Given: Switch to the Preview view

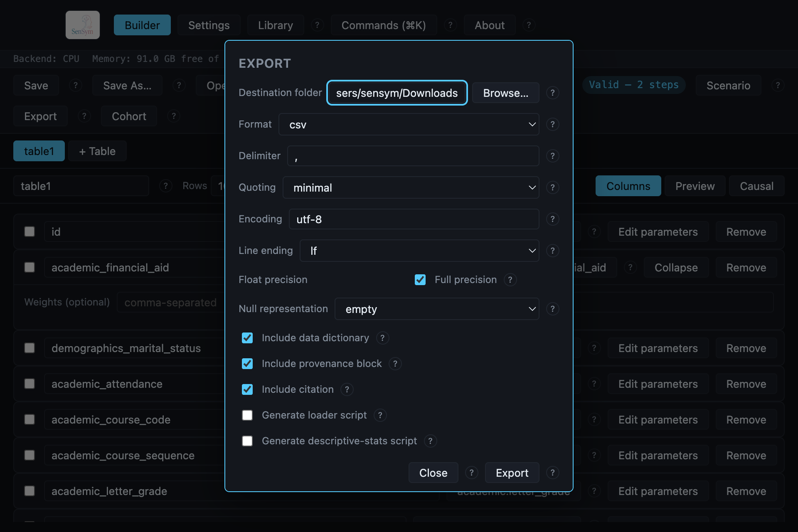Looking at the screenshot, I should [695, 186].
